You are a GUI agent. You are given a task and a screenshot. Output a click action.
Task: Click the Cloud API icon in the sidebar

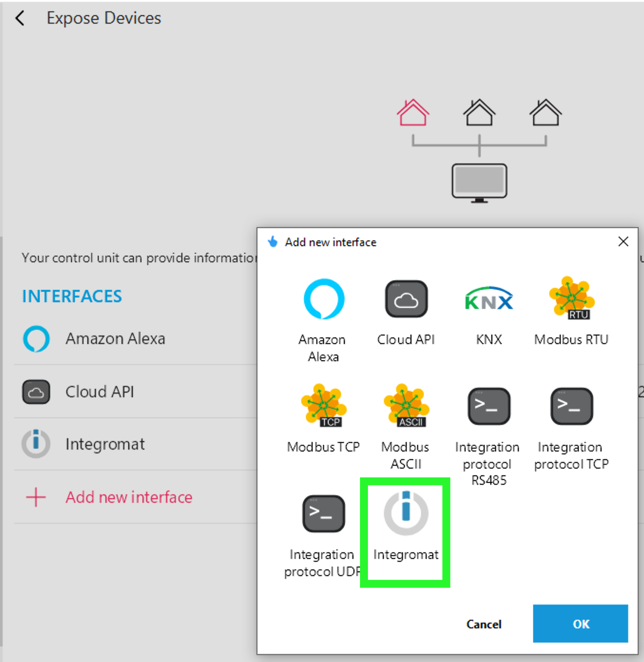coord(36,391)
